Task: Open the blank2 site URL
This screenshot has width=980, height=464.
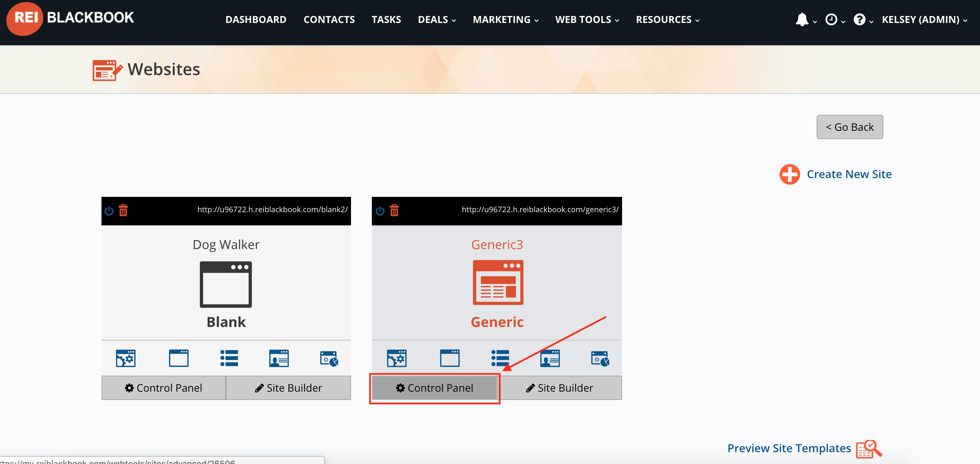Action: coord(272,209)
